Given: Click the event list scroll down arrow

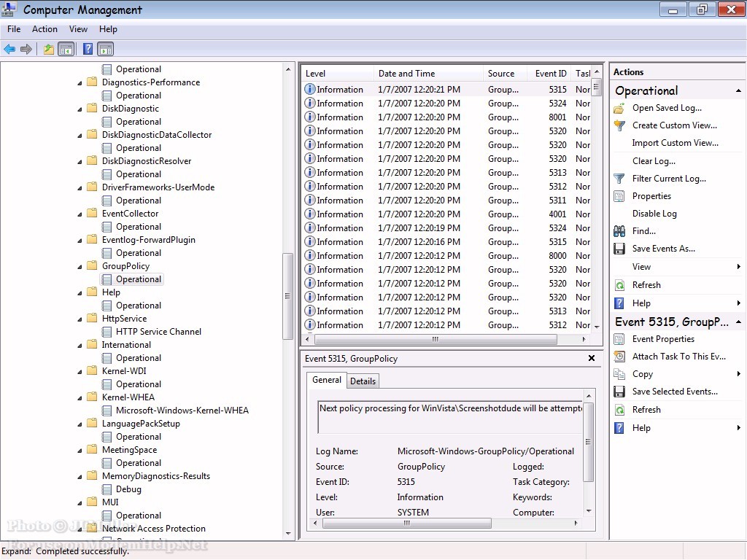Looking at the screenshot, I should pyautogui.click(x=597, y=327).
